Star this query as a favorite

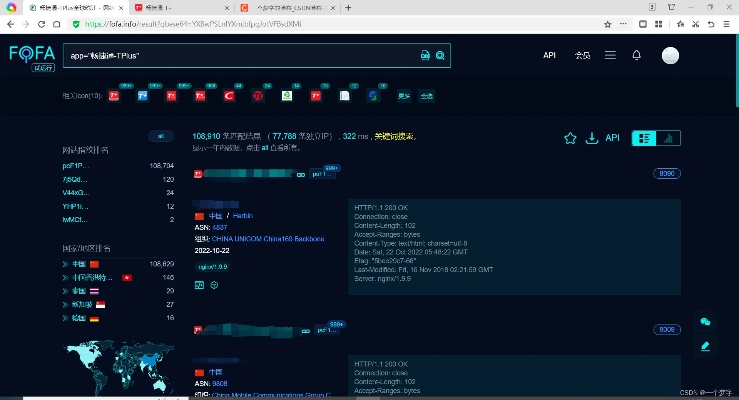(570, 138)
